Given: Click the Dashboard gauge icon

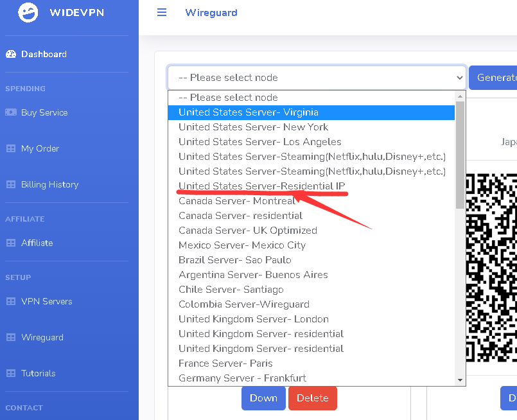Looking at the screenshot, I should click(x=11, y=54).
